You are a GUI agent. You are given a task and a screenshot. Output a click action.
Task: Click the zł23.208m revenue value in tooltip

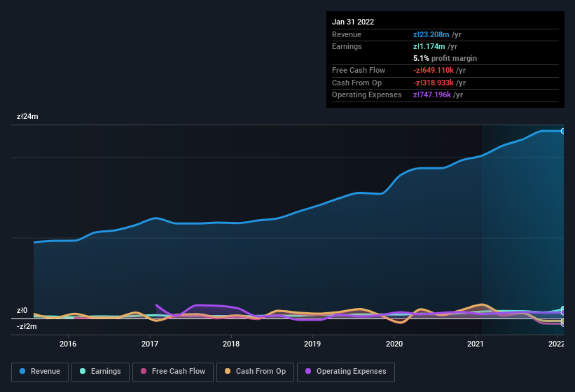(431, 34)
